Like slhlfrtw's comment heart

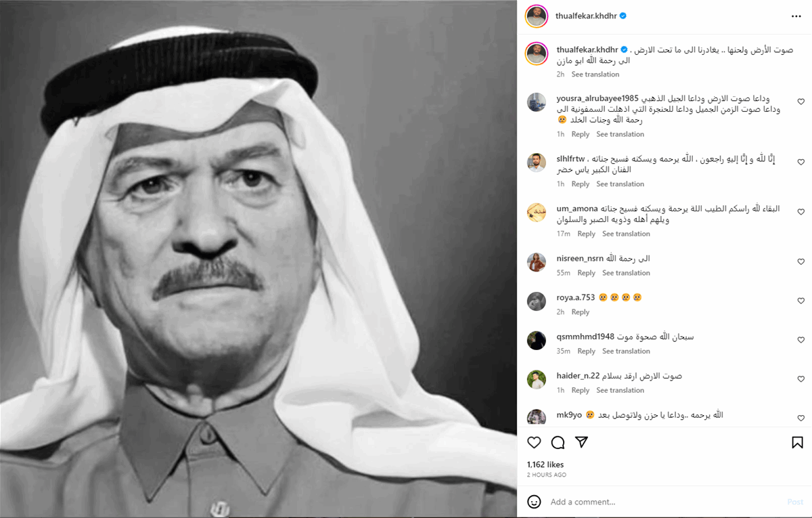pyautogui.click(x=801, y=163)
